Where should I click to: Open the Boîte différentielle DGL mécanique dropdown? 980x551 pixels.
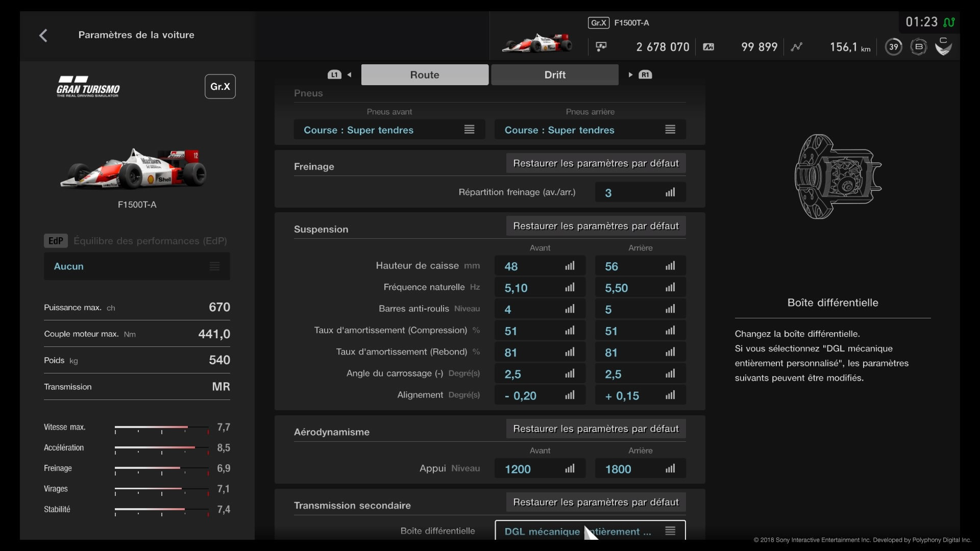[x=590, y=531]
